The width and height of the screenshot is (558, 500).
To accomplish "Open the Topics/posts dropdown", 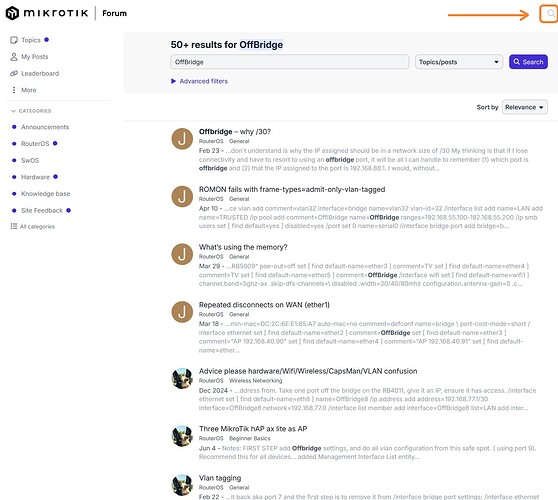I will coord(459,62).
